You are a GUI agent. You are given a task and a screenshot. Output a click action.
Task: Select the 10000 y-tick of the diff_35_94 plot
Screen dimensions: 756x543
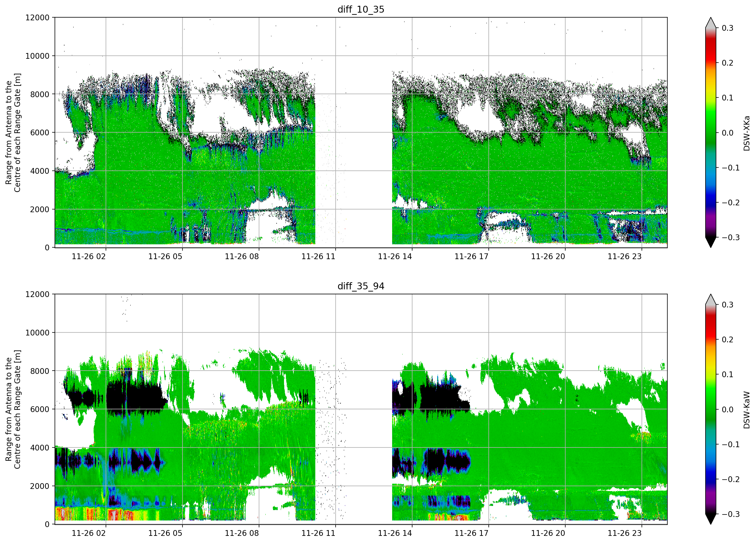37,333
